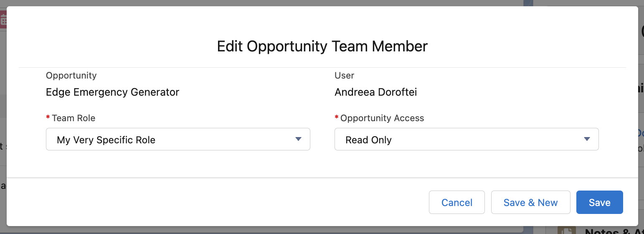This screenshot has height=234, width=644.
Task: Click the Edit Opportunity Team Member heading
Action: [322, 46]
